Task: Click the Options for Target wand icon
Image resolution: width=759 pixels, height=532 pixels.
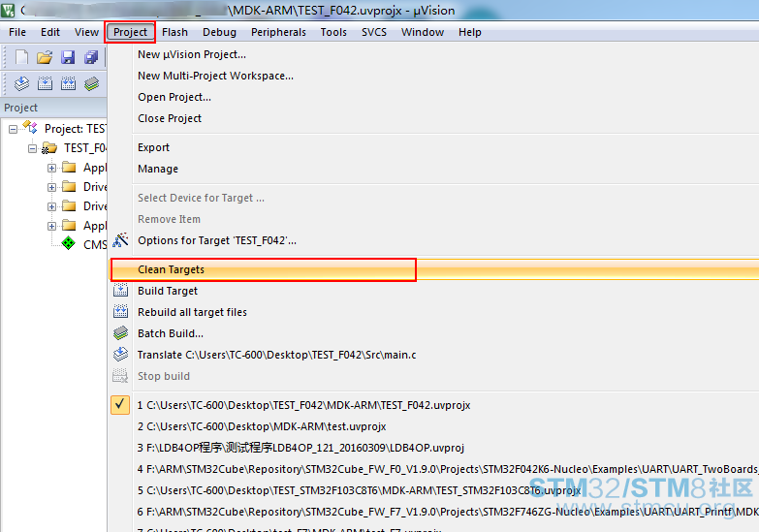Action: coord(120,240)
